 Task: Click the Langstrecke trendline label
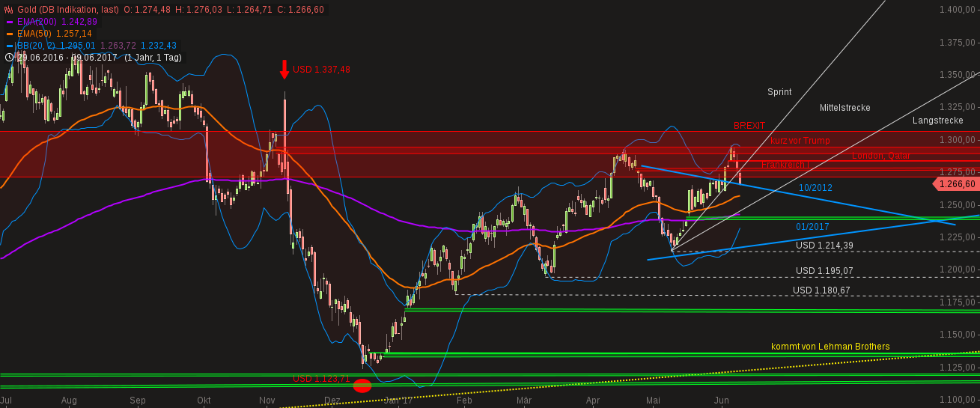(x=938, y=121)
